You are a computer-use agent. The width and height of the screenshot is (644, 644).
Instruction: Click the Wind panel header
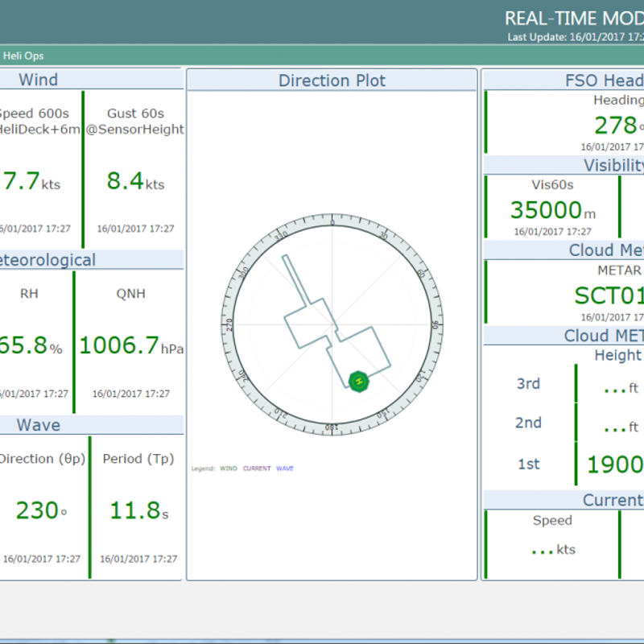tap(39, 79)
